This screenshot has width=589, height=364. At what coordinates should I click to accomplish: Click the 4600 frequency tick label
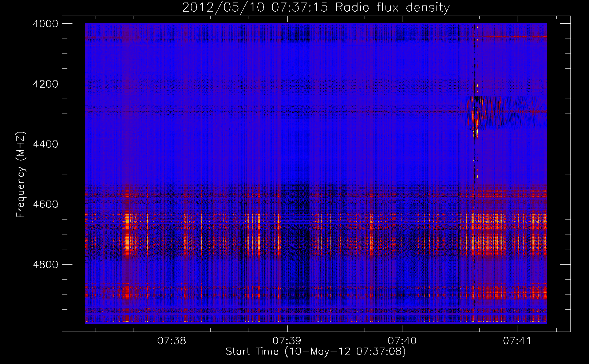point(46,204)
